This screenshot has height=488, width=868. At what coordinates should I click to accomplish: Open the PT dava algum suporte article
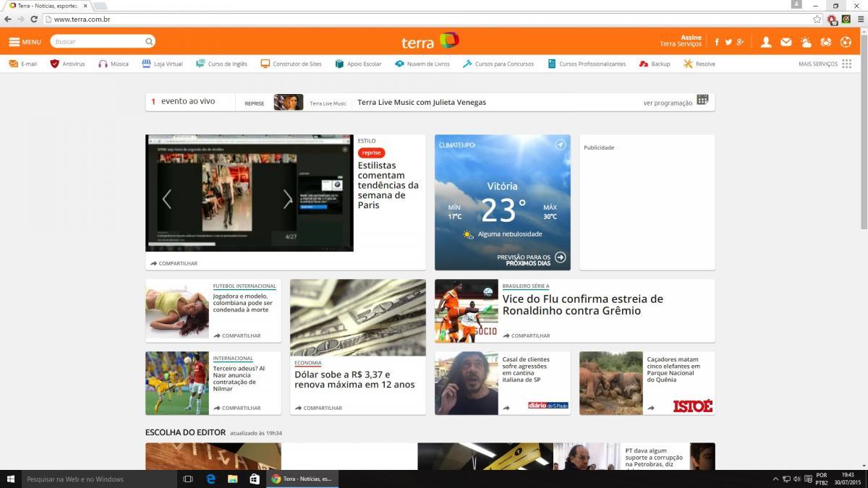point(654,458)
